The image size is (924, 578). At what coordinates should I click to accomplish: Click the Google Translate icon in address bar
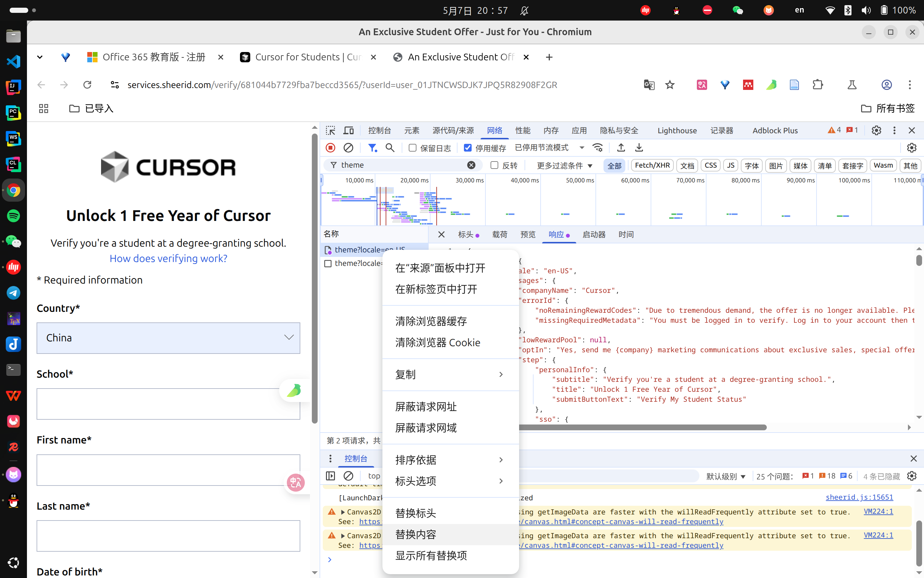click(x=649, y=84)
